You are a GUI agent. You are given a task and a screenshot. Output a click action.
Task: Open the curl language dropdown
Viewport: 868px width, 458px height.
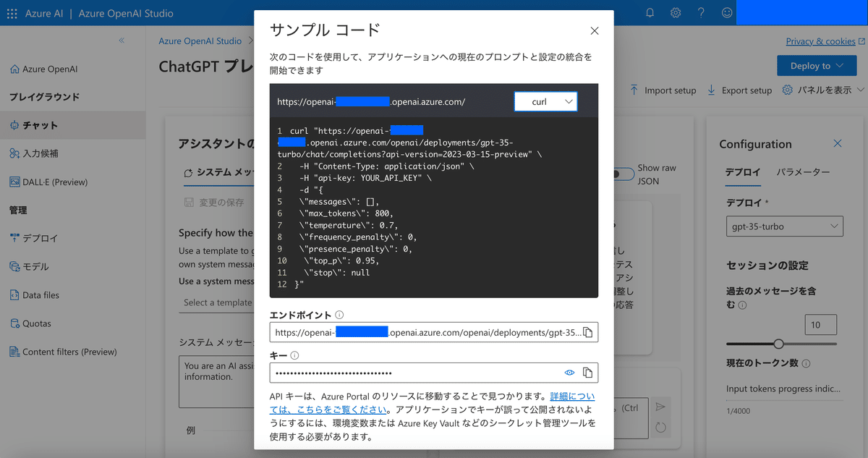(545, 101)
